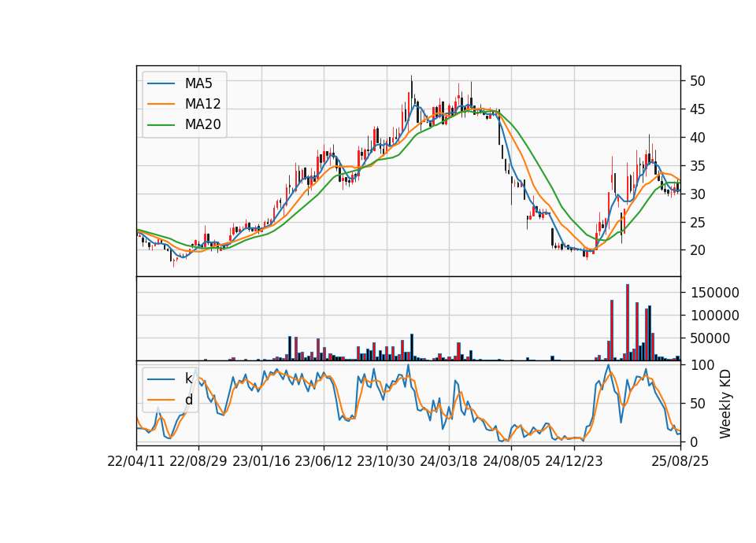Click the green MA20 legend line

[x=161, y=124]
